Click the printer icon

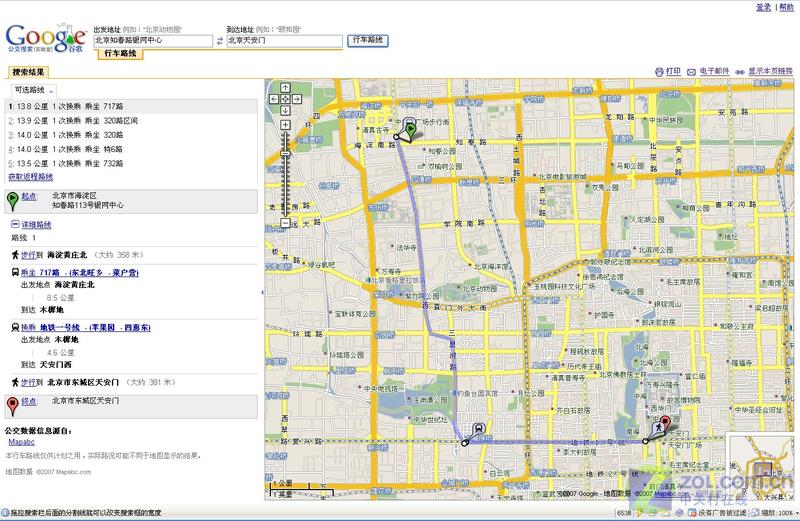click(659, 72)
